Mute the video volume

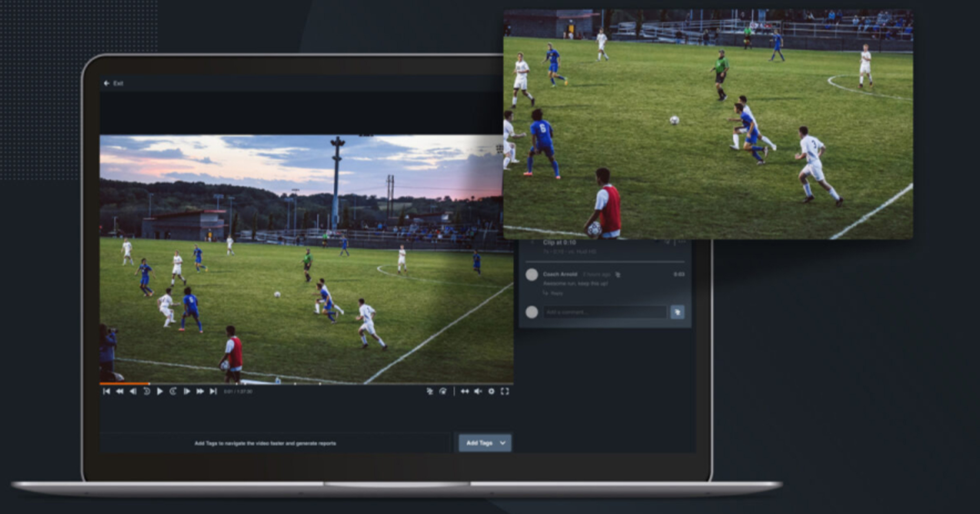tap(478, 392)
